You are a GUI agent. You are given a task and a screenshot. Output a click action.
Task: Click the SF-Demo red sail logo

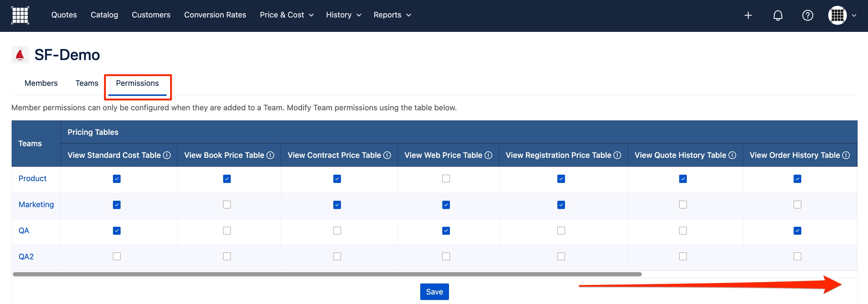(x=20, y=55)
